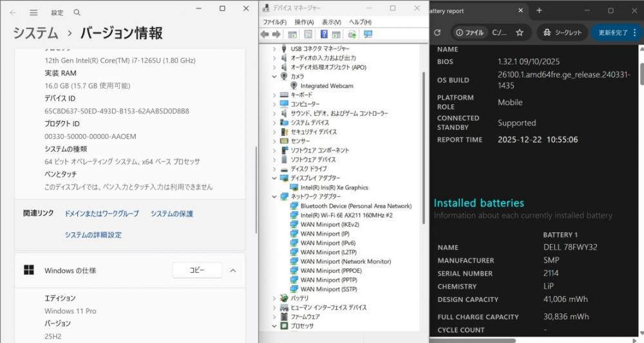Toggle the console tree toolbar icon in Device Manager

pos(292,35)
